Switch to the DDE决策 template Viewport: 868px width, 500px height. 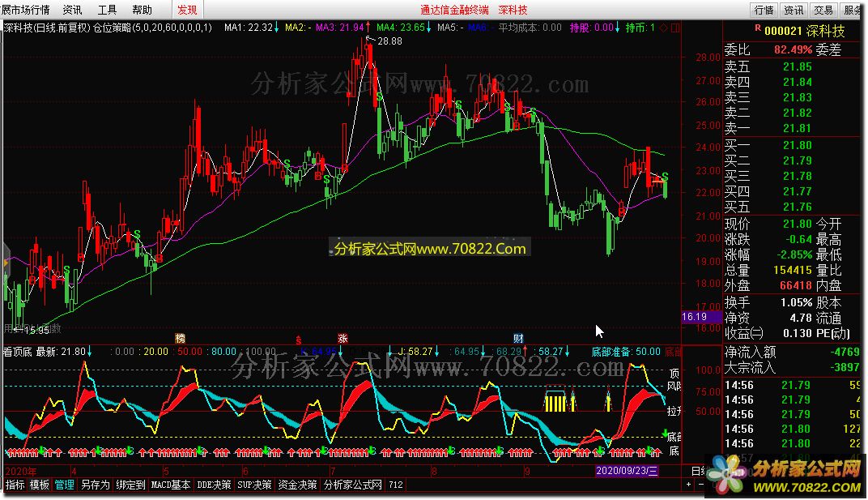coord(215,485)
